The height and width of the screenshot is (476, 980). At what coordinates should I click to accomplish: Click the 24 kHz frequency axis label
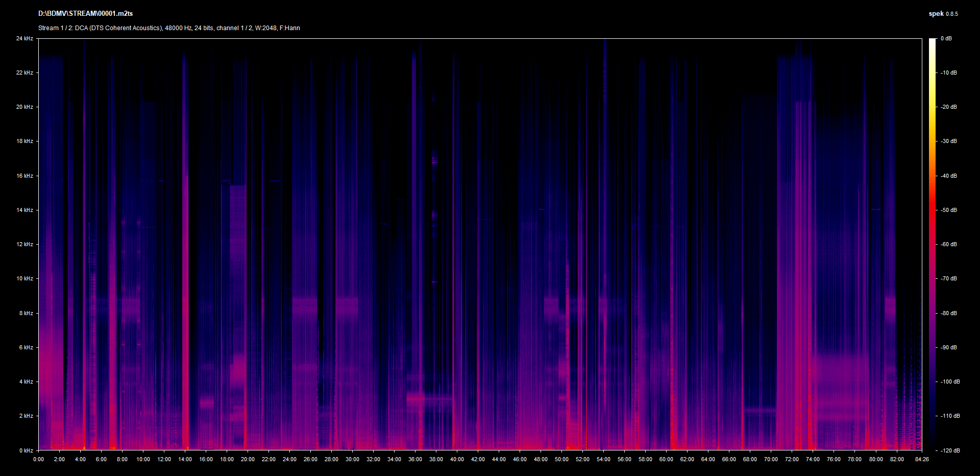click(x=24, y=38)
